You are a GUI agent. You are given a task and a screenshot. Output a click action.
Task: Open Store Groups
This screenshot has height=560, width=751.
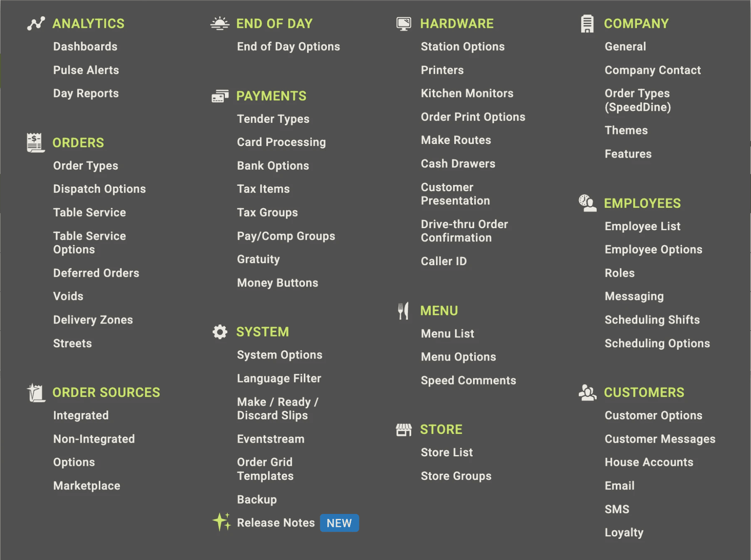point(456,476)
